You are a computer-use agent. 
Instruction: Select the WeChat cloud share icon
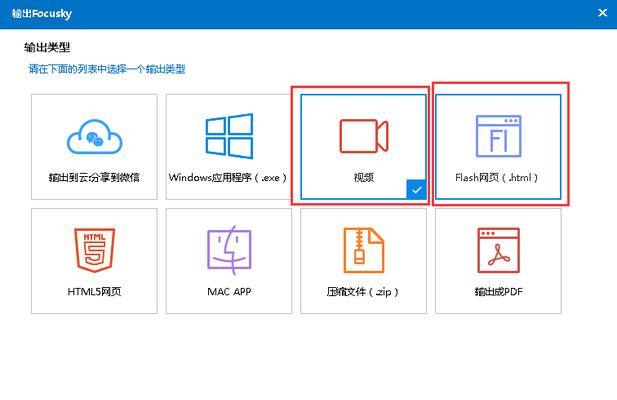coord(94,136)
